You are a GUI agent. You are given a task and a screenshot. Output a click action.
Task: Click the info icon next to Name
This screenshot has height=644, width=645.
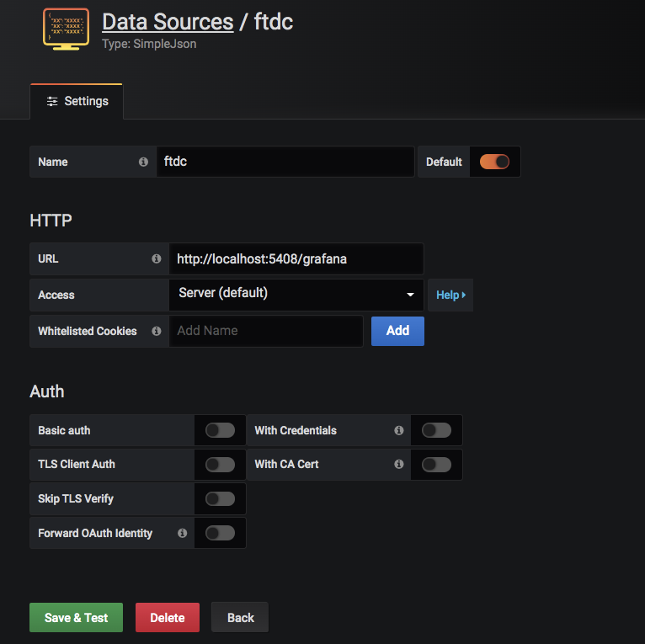coord(143,162)
